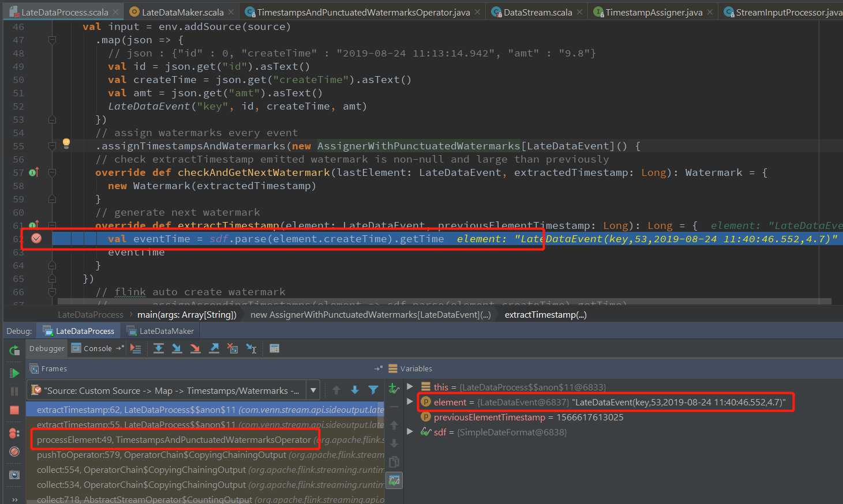Open thread selector dropdown in Frames
The image size is (843, 504).
(x=313, y=390)
